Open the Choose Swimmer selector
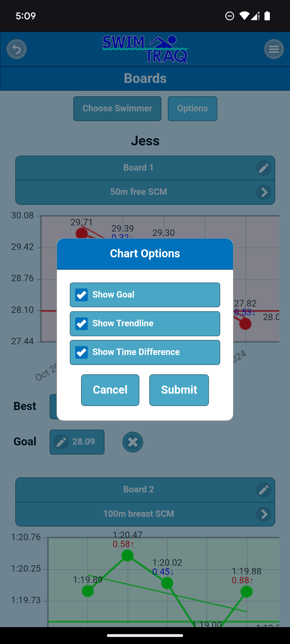This screenshot has width=290, height=644. point(117,109)
